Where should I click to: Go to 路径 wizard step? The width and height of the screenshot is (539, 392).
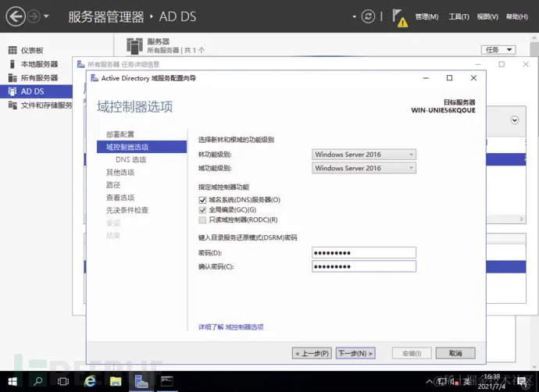113,185
